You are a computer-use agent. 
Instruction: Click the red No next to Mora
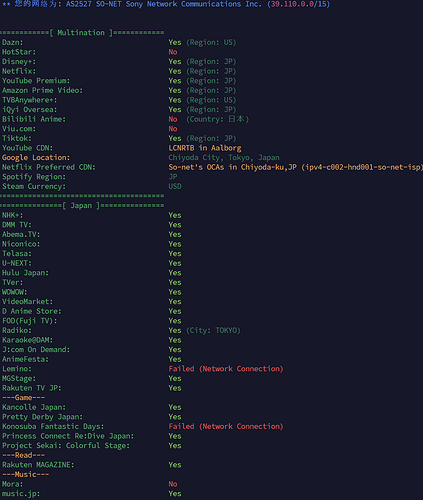[173, 484]
